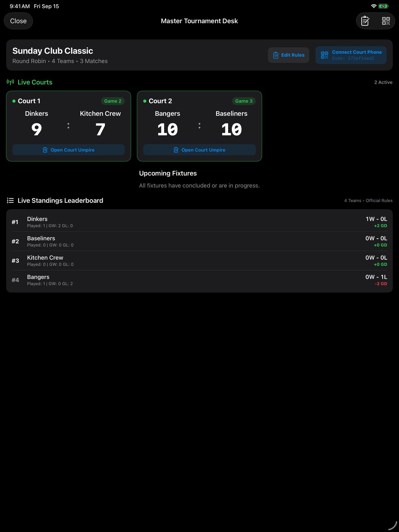
Task: Click the clipboard icon in Edit Rules
Action: pyautogui.click(x=276, y=55)
